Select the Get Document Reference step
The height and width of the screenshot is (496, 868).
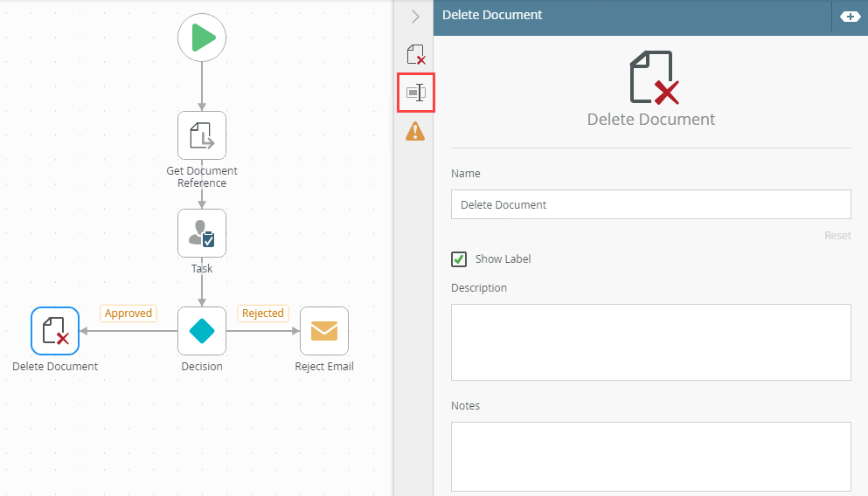(202, 135)
